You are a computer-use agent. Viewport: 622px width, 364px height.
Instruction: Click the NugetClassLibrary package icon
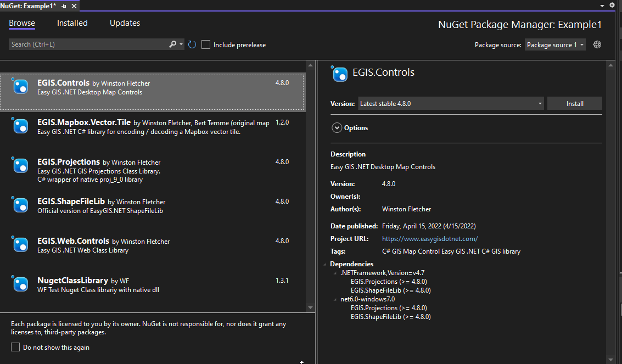pyautogui.click(x=20, y=284)
